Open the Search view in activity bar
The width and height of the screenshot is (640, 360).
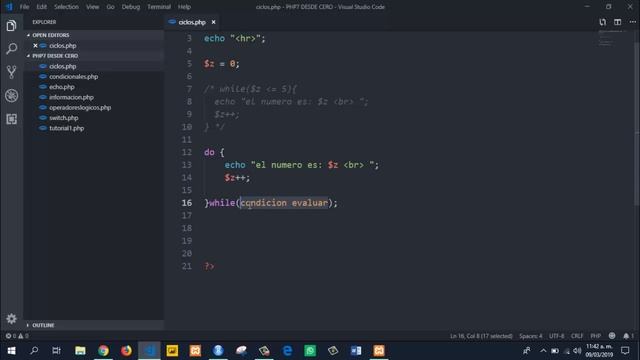(x=11, y=49)
